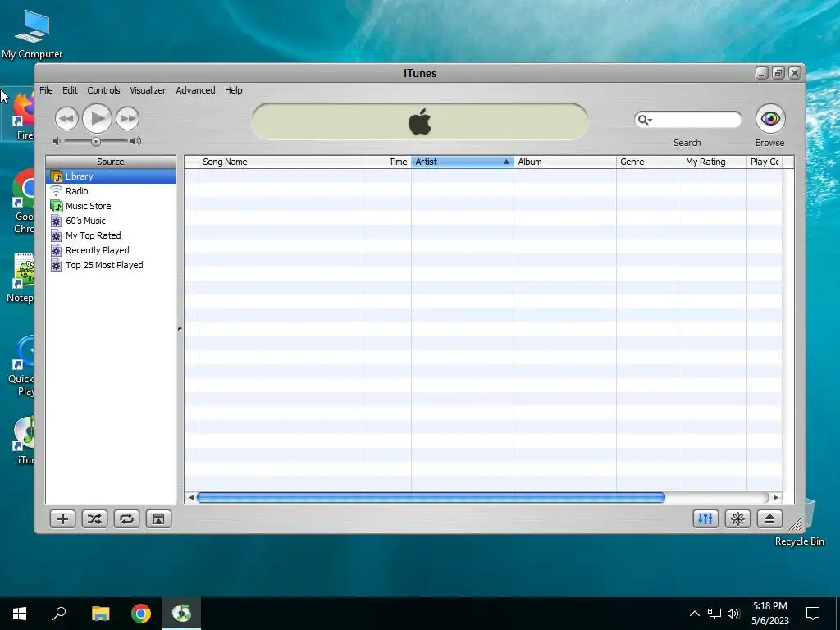
Task: Open the Help menu
Action: pyautogui.click(x=234, y=90)
